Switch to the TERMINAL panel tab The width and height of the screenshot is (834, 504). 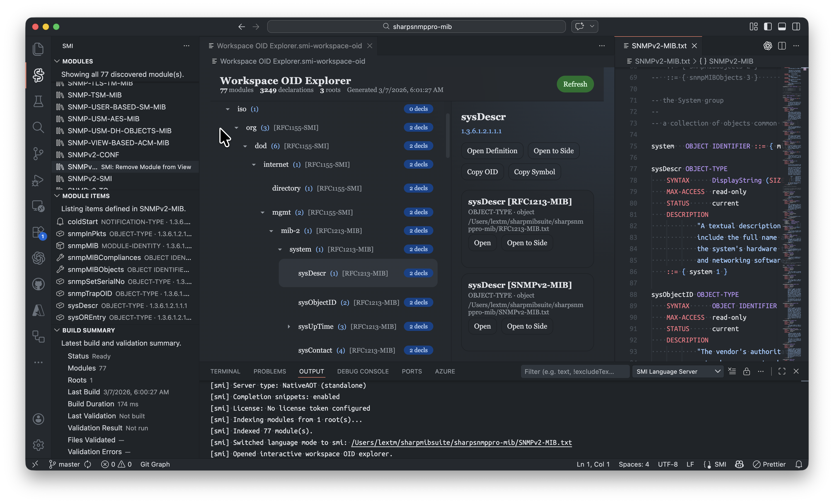coord(225,371)
